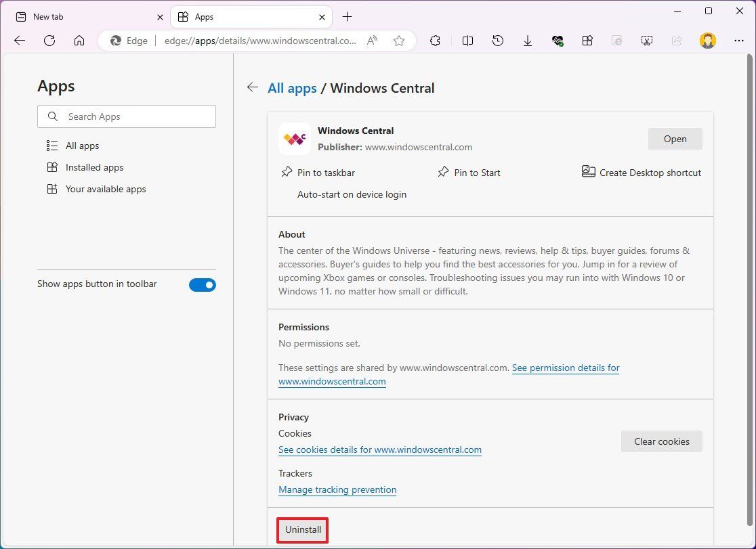Enable Auto-start on device login
This screenshot has width=756, height=549.
point(352,194)
